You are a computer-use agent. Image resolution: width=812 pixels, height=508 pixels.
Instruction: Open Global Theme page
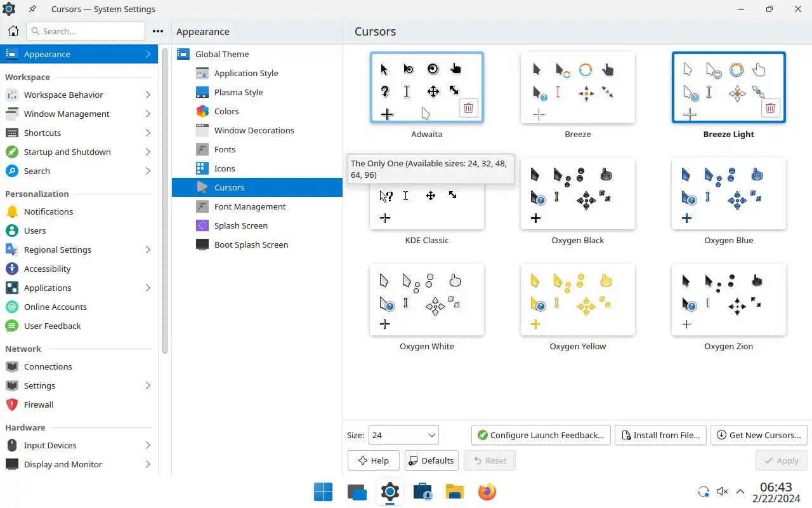click(x=257, y=54)
